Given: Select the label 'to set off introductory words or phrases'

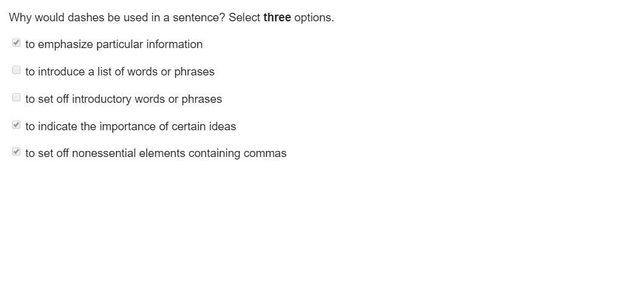Looking at the screenshot, I should (123, 99).
